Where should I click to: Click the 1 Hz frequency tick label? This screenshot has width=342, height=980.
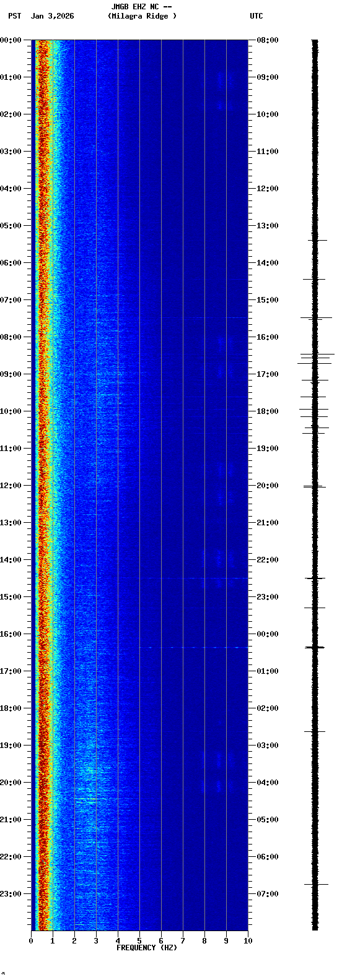click(x=53, y=941)
